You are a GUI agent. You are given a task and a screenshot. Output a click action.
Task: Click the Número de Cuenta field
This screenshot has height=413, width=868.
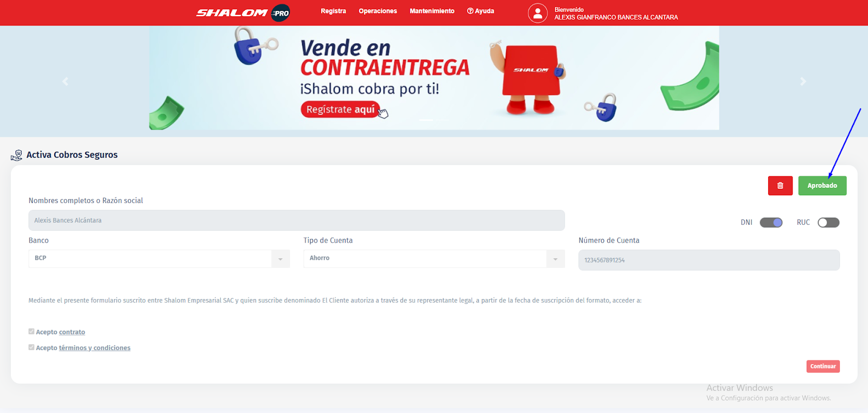pos(709,260)
